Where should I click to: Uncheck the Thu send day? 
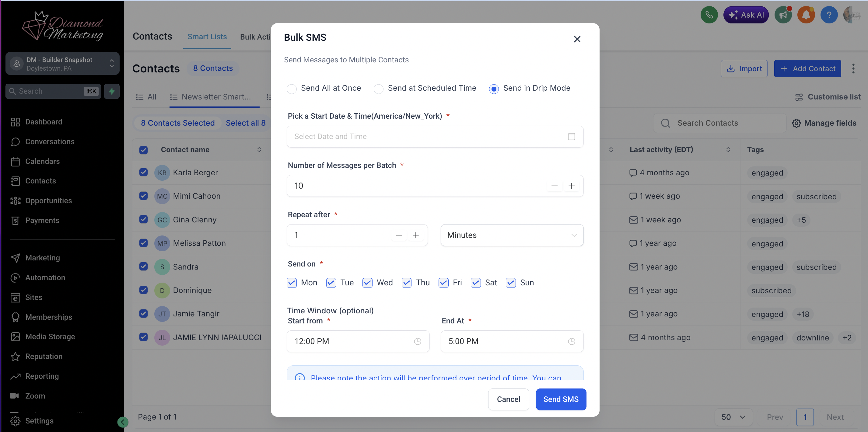click(406, 283)
